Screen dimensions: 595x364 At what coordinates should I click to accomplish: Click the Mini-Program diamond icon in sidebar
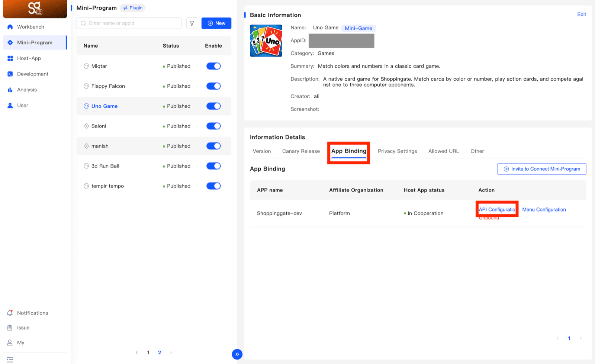[10, 42]
